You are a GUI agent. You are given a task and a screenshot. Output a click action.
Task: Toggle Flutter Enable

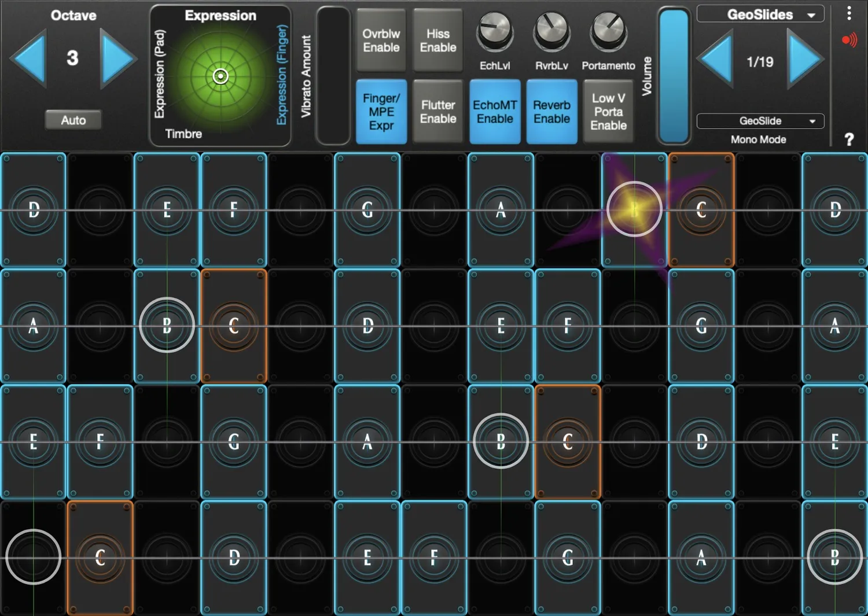[x=438, y=112]
